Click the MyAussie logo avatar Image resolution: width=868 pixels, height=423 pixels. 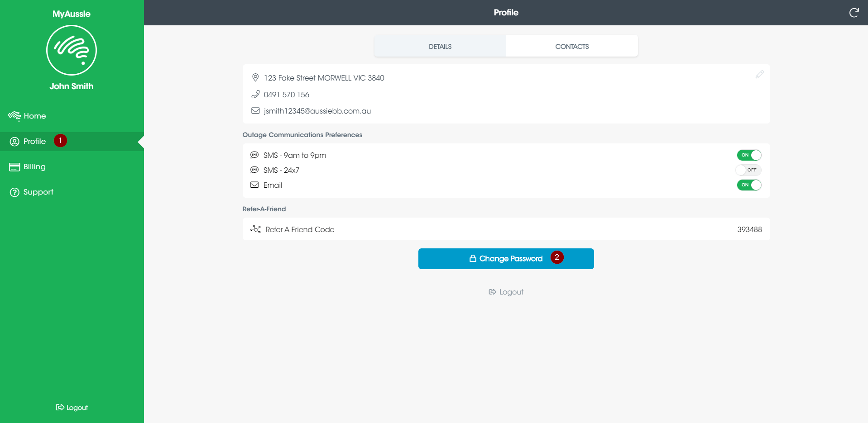pyautogui.click(x=71, y=50)
